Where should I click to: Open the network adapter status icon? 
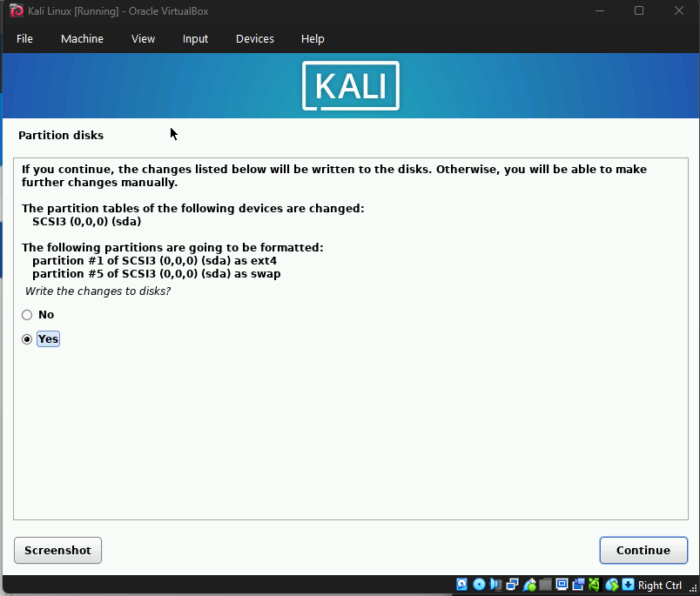(512, 585)
